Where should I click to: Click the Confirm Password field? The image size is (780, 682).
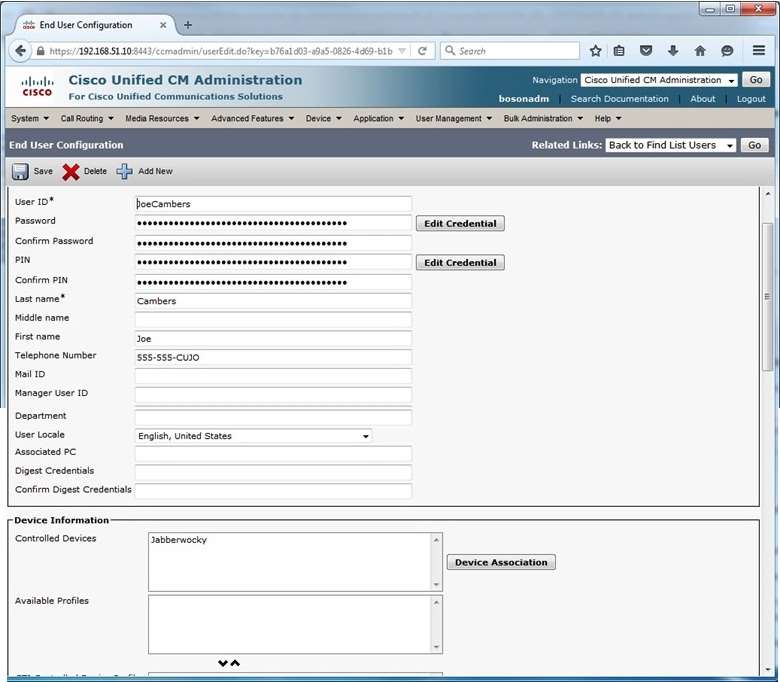click(x=273, y=243)
